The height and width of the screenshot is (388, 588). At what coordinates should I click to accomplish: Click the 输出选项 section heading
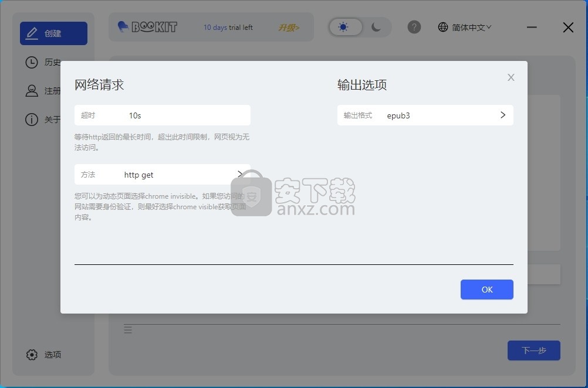[362, 84]
